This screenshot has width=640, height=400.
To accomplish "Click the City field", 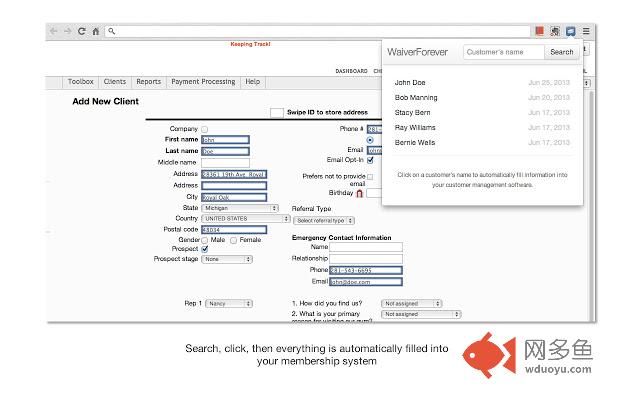I will (234, 197).
